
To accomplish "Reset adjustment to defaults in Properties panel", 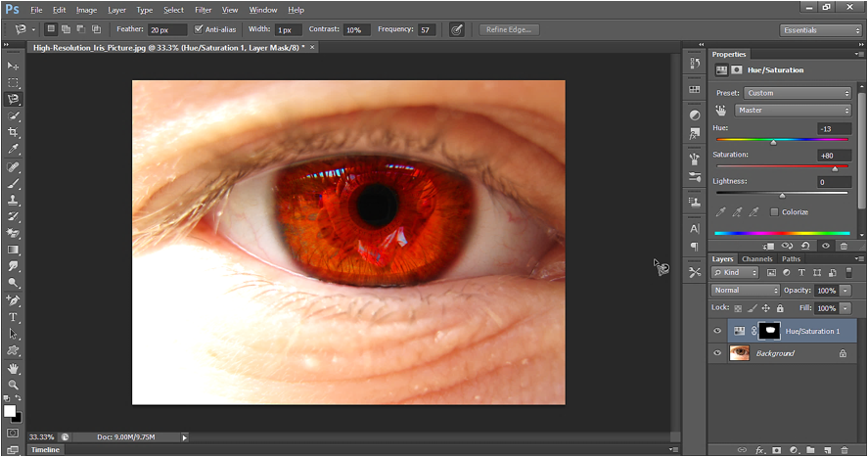I will [x=805, y=246].
